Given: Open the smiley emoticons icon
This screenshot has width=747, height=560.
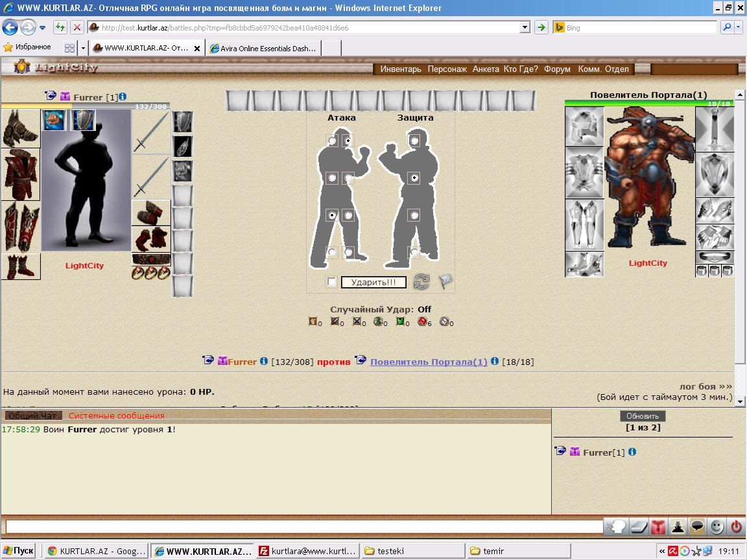Looking at the screenshot, I should 717,526.
